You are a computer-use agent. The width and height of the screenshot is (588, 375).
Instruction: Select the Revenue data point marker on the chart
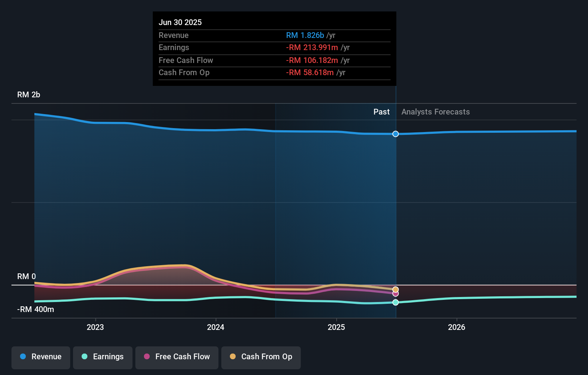pos(395,134)
